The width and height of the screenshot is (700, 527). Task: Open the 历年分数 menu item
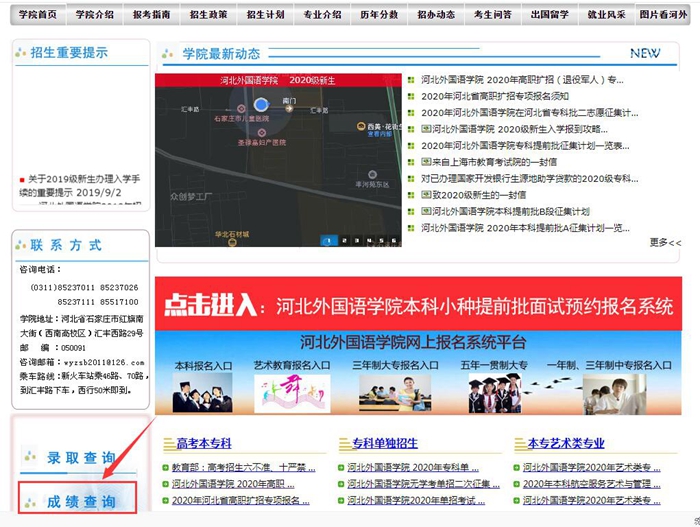click(379, 15)
